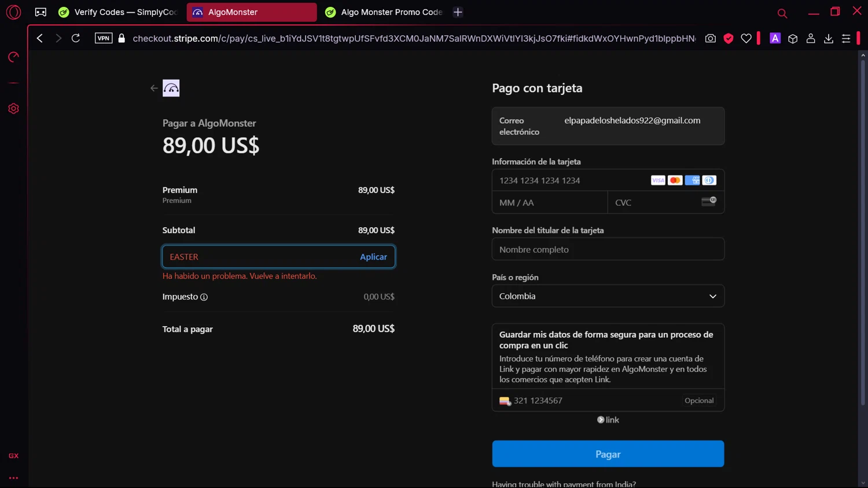The image size is (868, 488).
Task: Focus the CVC field
Action: coord(666,202)
